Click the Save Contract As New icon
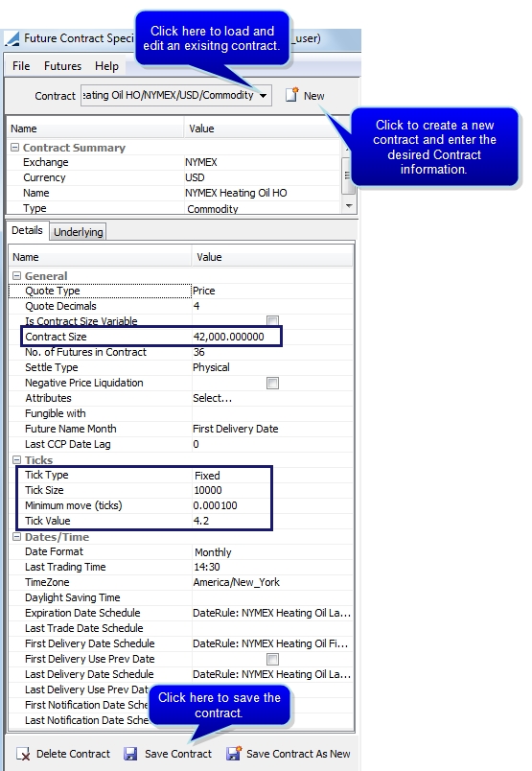532x771 pixels. click(x=234, y=754)
